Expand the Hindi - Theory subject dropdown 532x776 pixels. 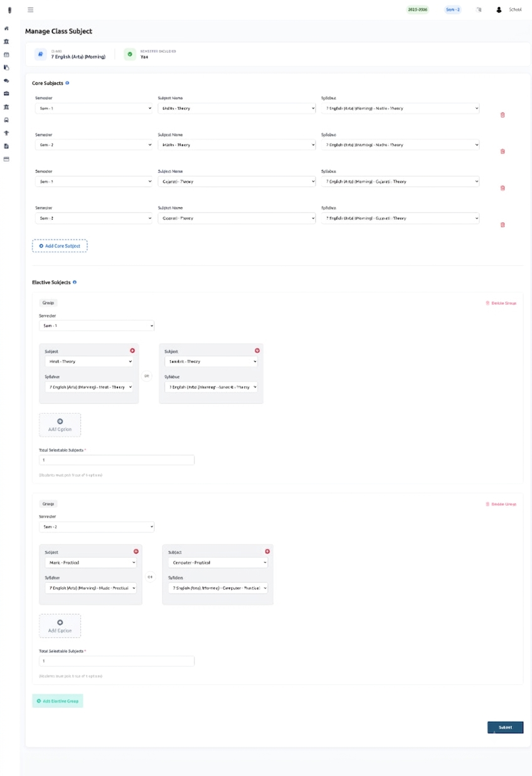[89, 361]
